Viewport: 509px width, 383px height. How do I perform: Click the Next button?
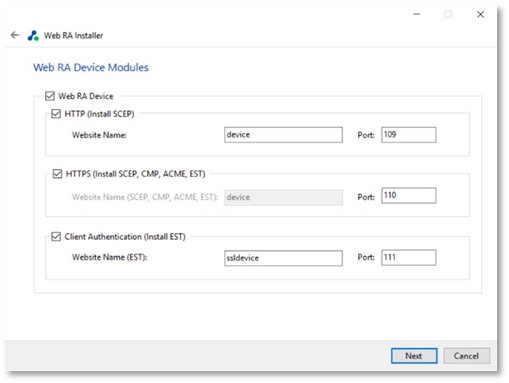click(414, 356)
